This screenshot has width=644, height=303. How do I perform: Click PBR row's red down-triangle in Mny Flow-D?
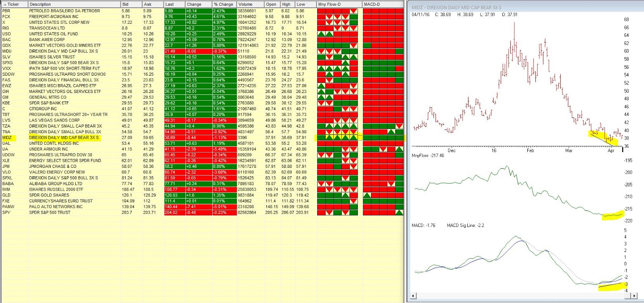tap(353, 11)
